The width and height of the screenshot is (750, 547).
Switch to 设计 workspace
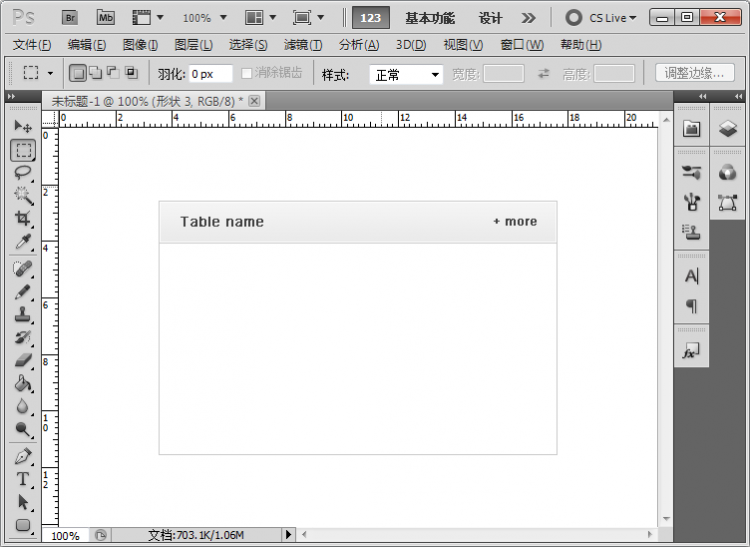[x=490, y=18]
